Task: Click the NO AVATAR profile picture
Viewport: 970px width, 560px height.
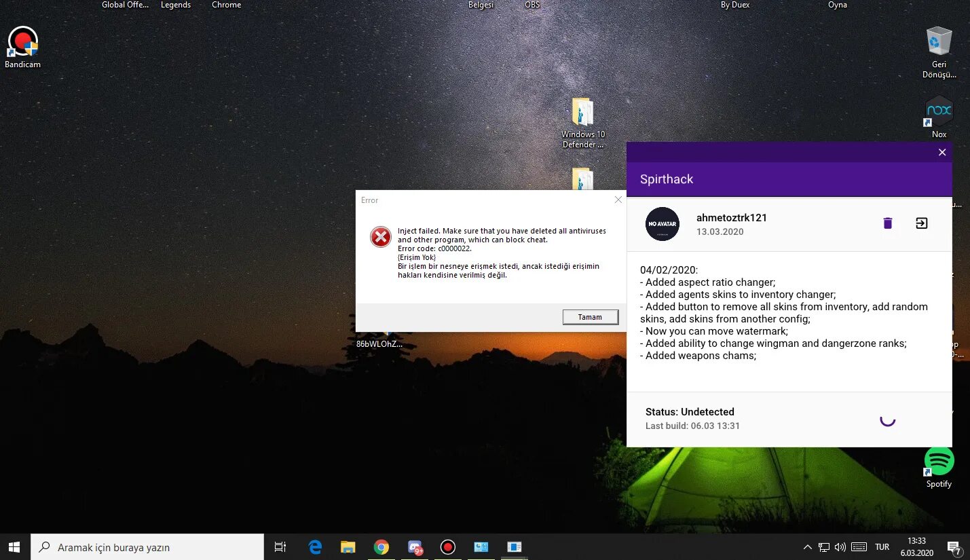Action: [663, 224]
